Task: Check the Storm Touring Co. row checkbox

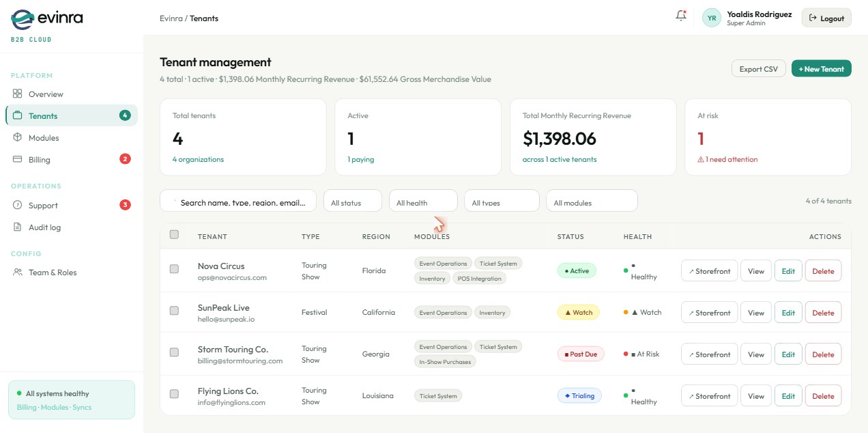Action: click(x=174, y=352)
